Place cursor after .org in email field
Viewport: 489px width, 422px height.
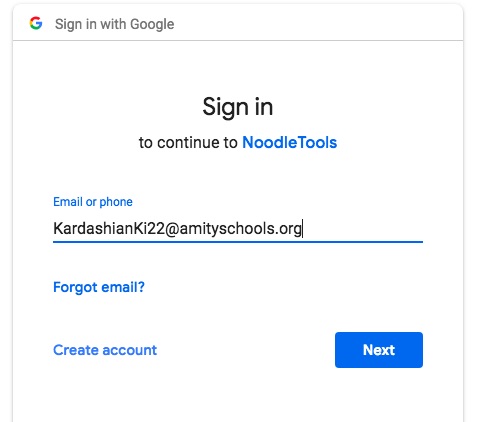coord(302,229)
